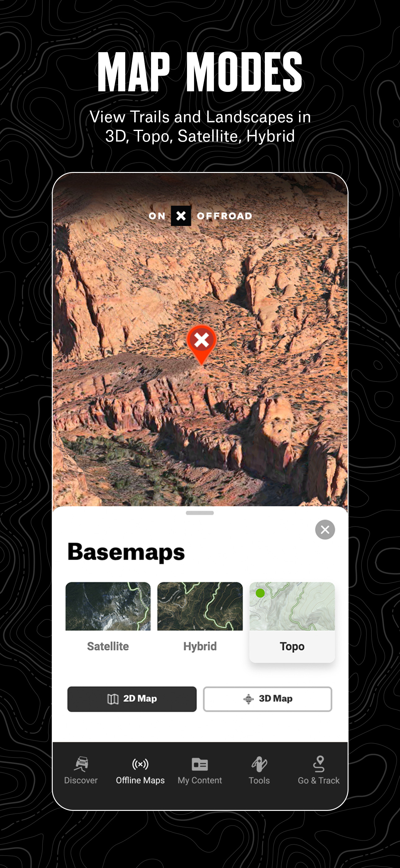Choose the Hybrid basemap thumbnail
This screenshot has width=400, height=868.
click(200, 606)
